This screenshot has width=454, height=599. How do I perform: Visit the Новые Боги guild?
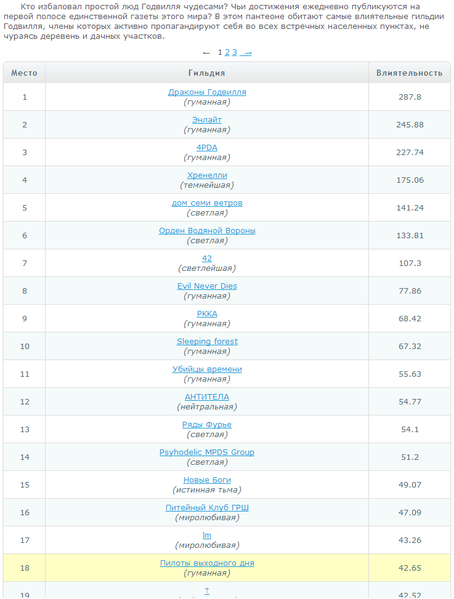click(207, 480)
